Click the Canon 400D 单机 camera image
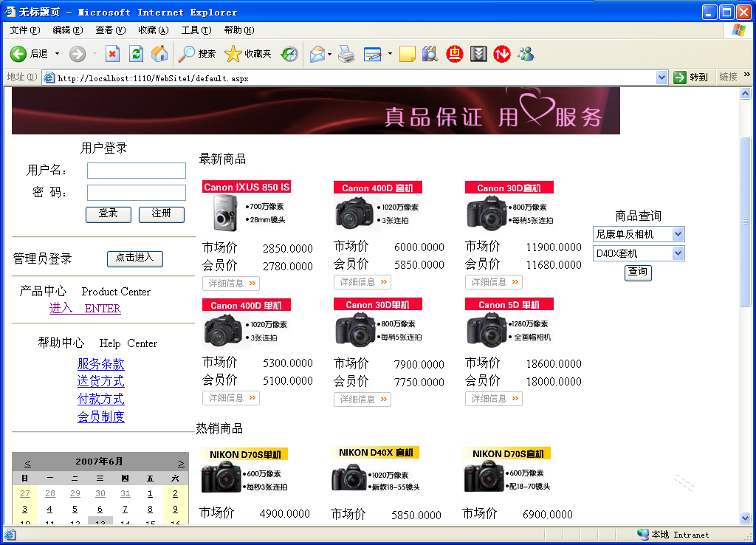The height and width of the screenshot is (545, 756). pyautogui.click(x=223, y=330)
